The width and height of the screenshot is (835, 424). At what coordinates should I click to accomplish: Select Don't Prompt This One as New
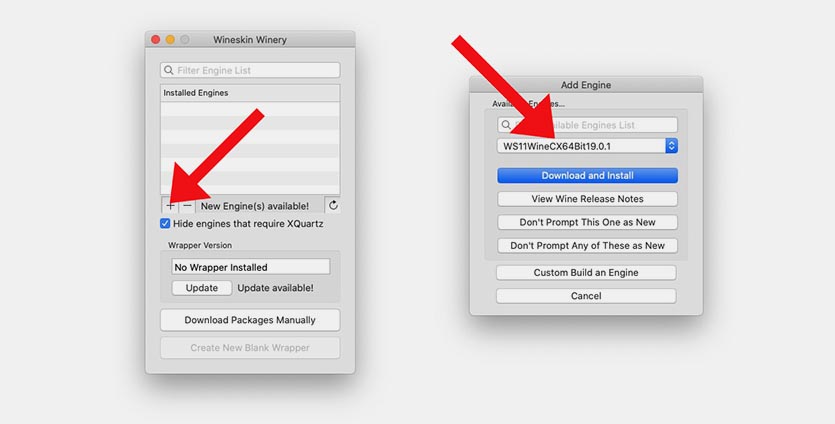coord(587,222)
